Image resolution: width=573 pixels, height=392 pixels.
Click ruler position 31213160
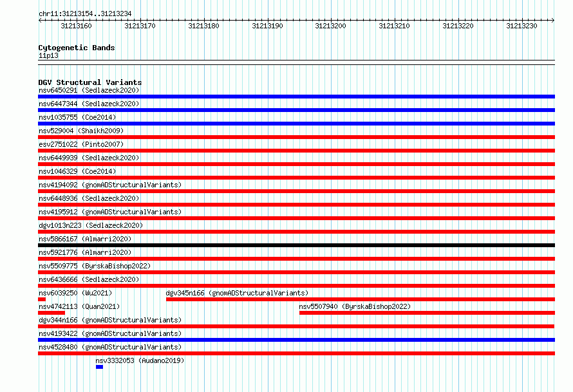pos(76,26)
